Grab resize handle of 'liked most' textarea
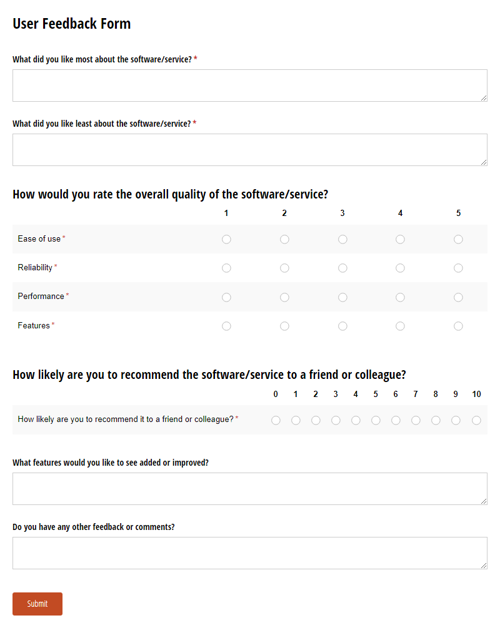Screen dimensions: 500x628 [x=484, y=98]
